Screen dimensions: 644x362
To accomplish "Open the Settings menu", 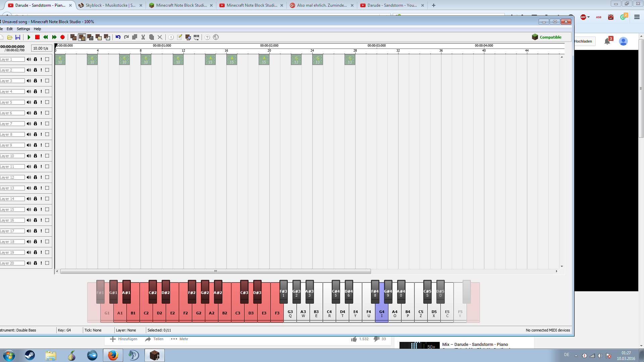I will pos(23,29).
